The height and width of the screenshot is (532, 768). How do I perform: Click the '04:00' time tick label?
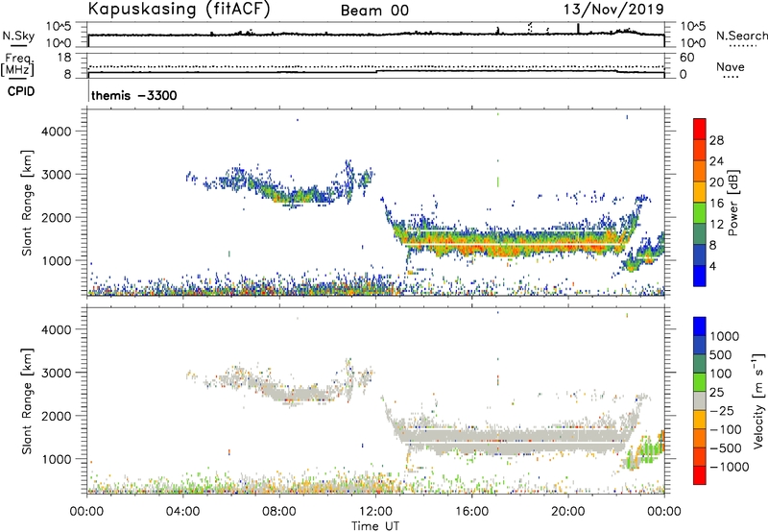point(183,512)
